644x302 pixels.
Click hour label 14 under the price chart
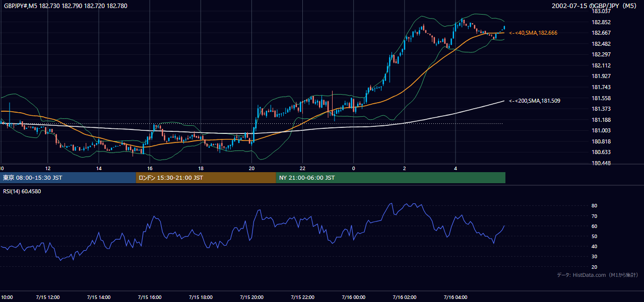(x=99, y=168)
